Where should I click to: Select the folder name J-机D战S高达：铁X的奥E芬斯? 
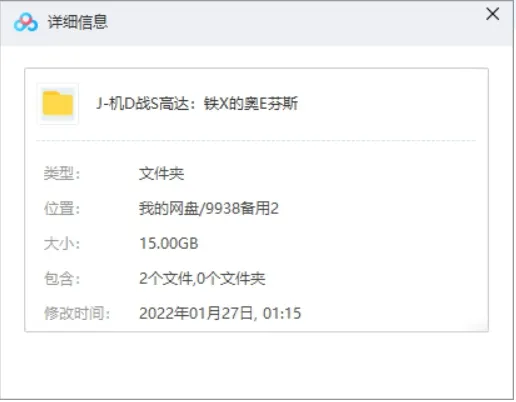click(197, 103)
